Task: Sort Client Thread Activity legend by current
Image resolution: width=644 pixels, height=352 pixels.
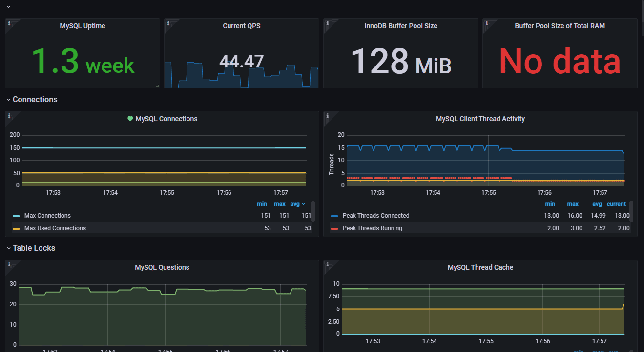Action: (617, 204)
